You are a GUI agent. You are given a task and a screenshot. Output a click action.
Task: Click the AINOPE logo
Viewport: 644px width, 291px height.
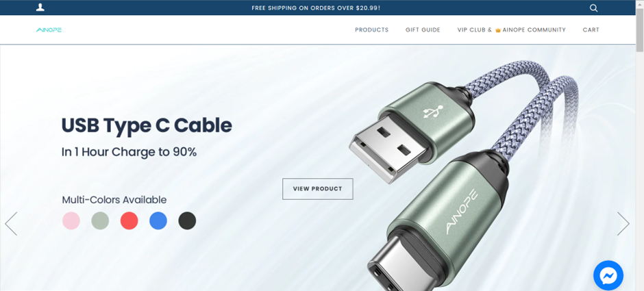tap(49, 29)
